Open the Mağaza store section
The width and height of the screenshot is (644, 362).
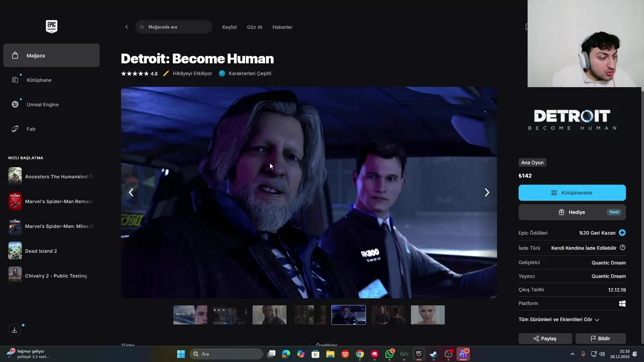coord(51,55)
